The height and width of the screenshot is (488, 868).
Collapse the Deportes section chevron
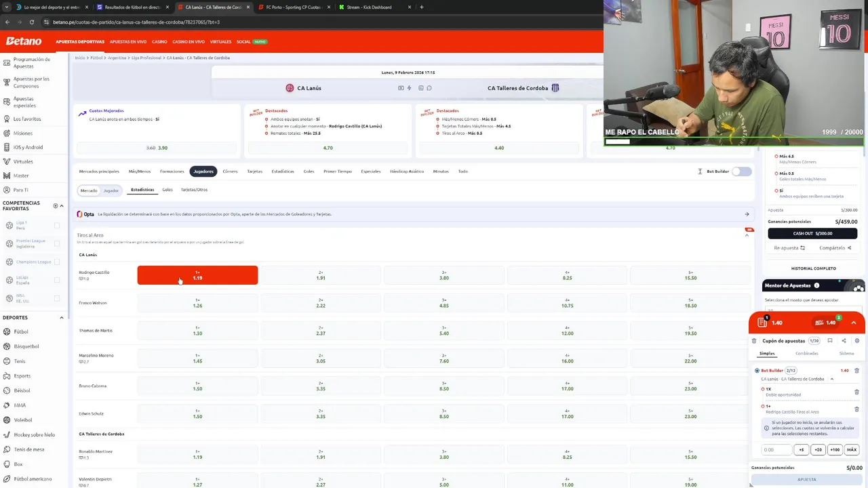(x=62, y=317)
